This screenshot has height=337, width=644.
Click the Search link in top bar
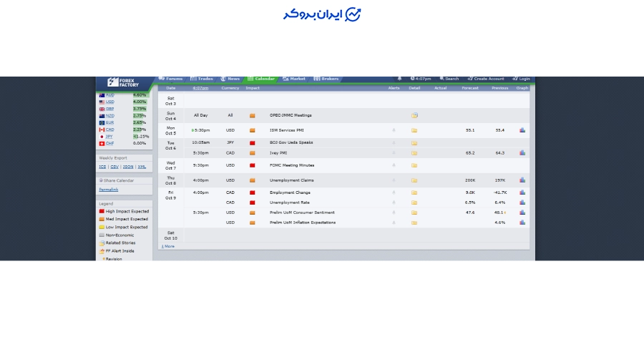coord(449,79)
